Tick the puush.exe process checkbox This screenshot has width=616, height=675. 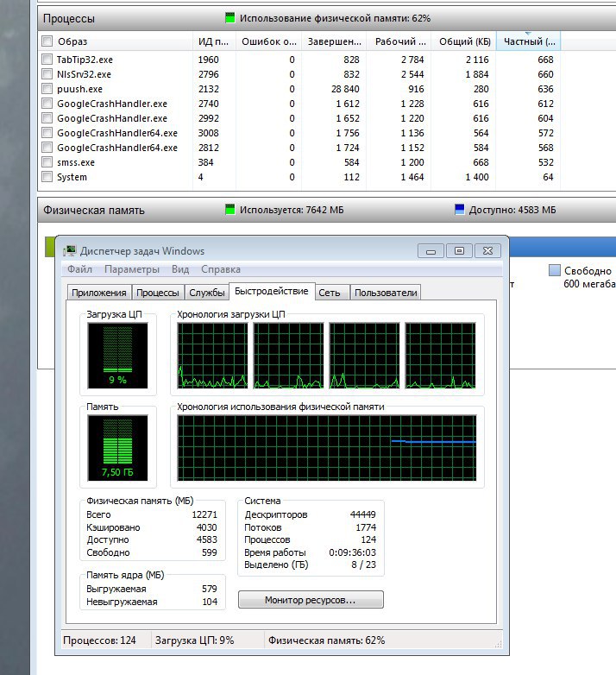coord(47,88)
